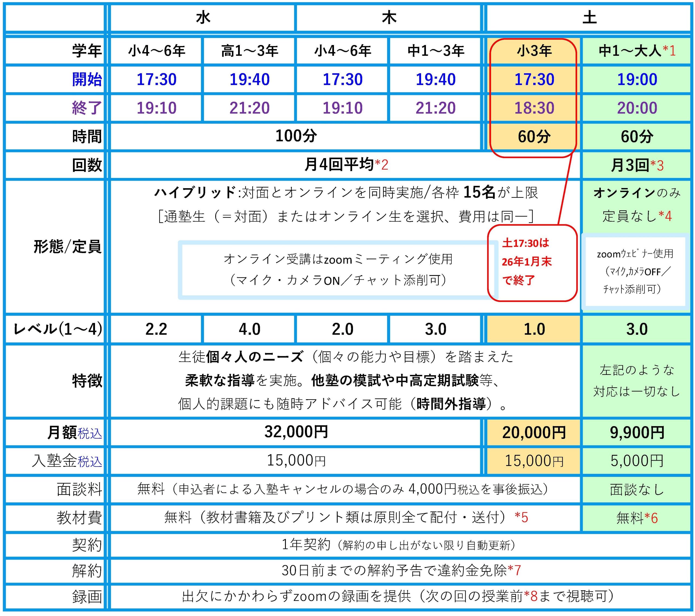Screen dimensions: 695x616
Task: Click the 面談なし cell
Action: click(637, 490)
